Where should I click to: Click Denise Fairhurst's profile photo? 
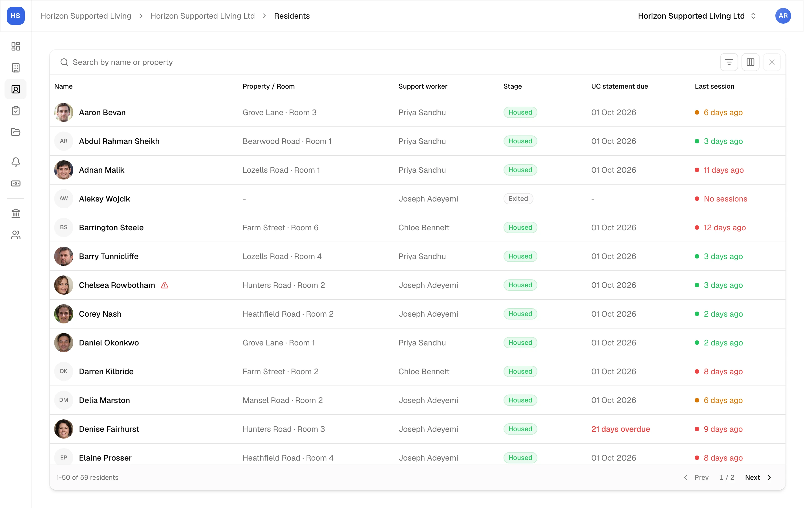64,429
